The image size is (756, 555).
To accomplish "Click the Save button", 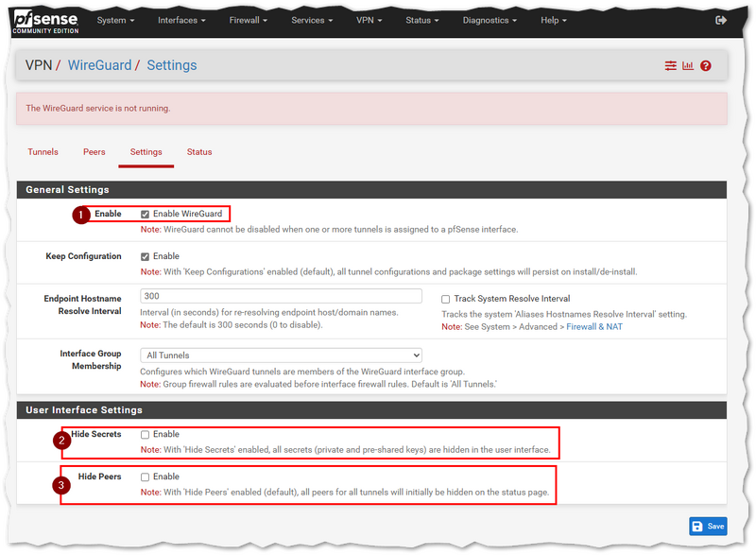I will pos(708,527).
